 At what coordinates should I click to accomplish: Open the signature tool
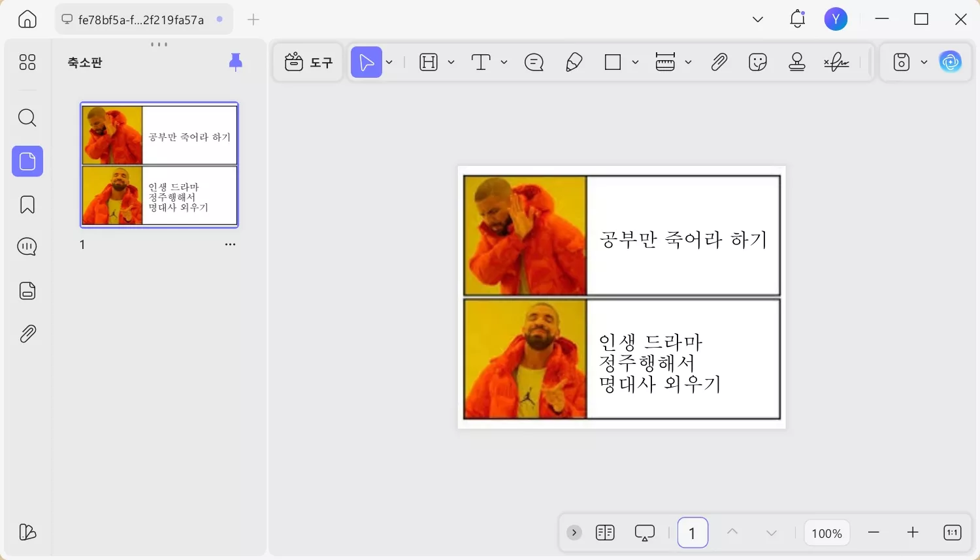coord(837,61)
